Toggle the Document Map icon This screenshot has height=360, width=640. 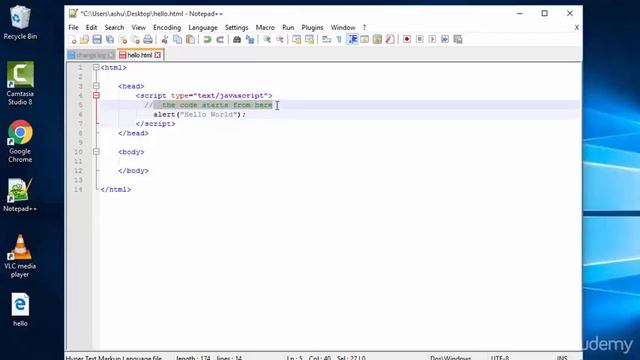(377, 39)
